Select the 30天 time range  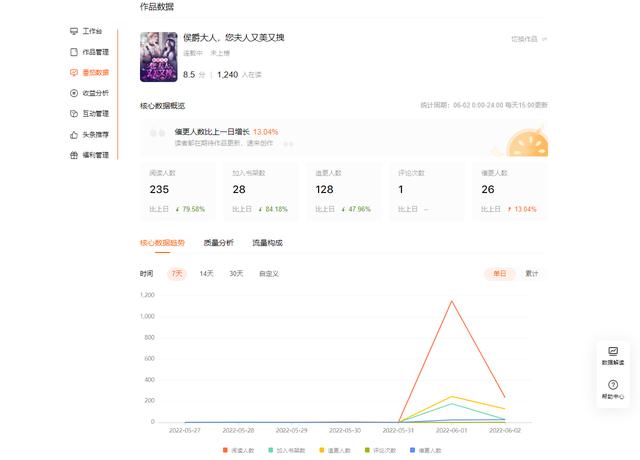[236, 273]
